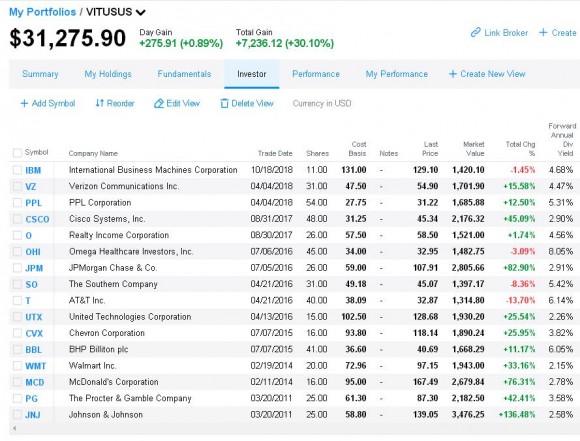
Task: Sort by the Trade Date column header
Action: [x=275, y=153]
